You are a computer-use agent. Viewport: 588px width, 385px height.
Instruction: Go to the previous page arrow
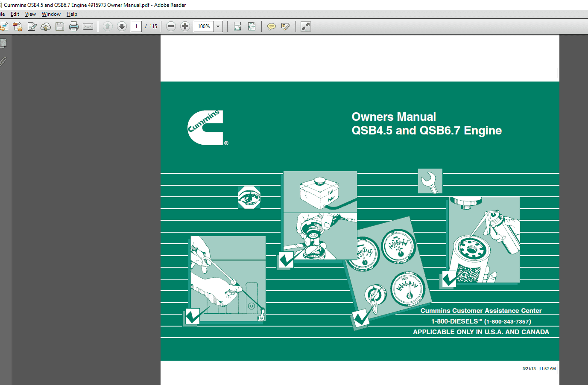(108, 26)
